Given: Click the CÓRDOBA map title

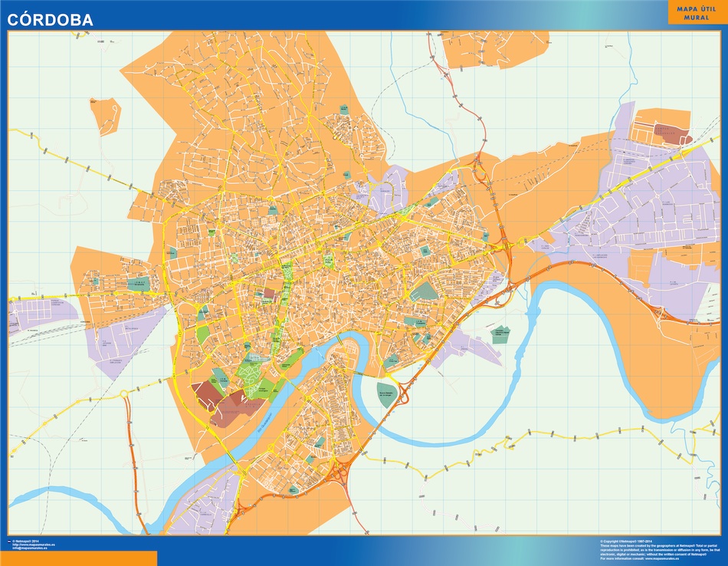Looking at the screenshot, I should click(x=51, y=21).
